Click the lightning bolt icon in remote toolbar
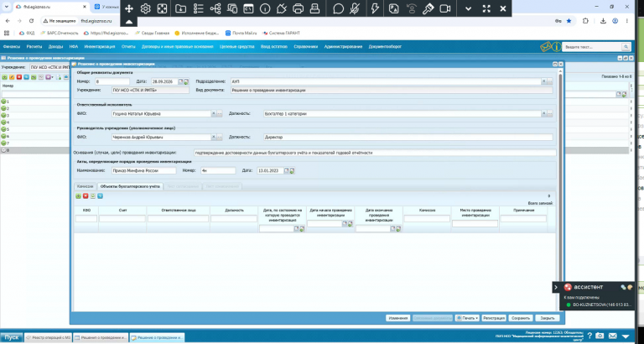 click(375, 8)
